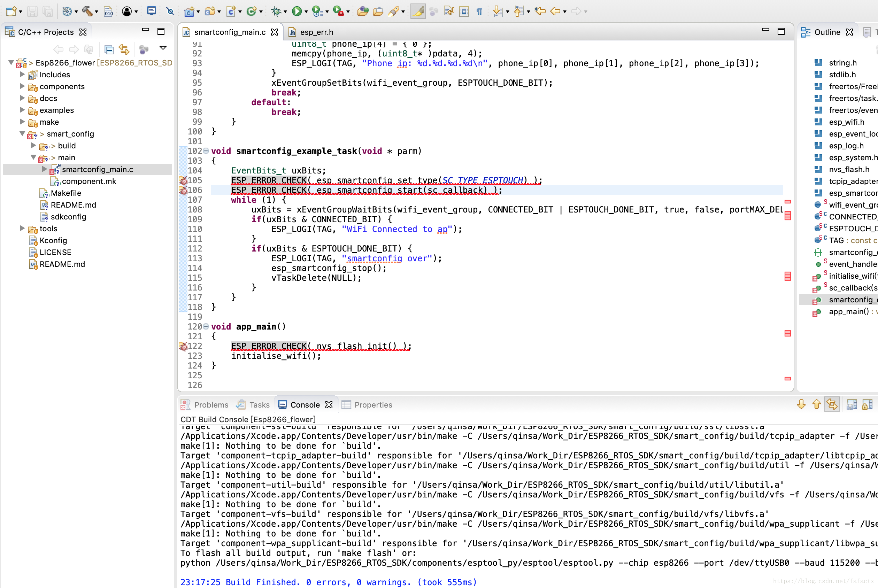Click the green Run button icon
Screen dimensions: 878x588
tap(296, 11)
